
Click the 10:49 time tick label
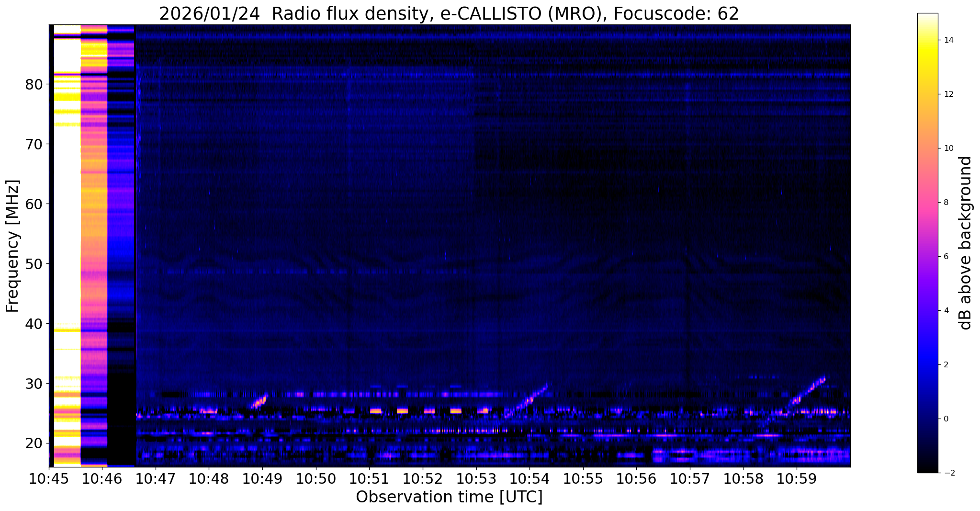[263, 478]
